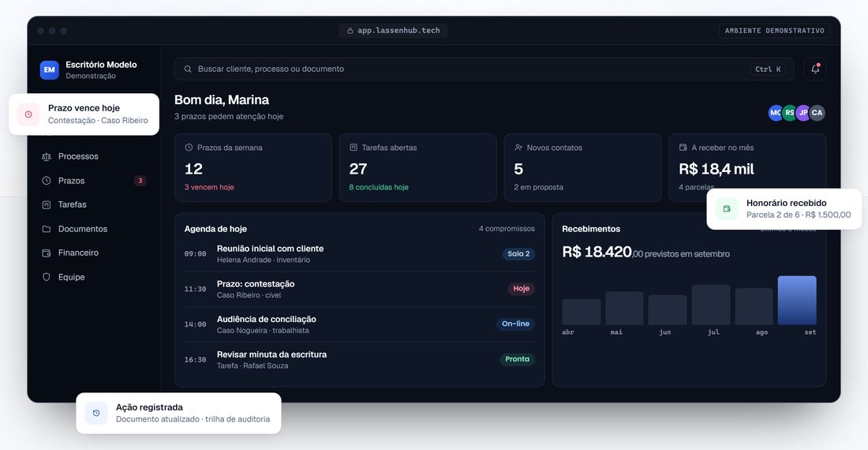Open 'Audiência de conciliação' agenda item
Image resolution: width=868 pixels, height=450 pixels.
pos(359,324)
